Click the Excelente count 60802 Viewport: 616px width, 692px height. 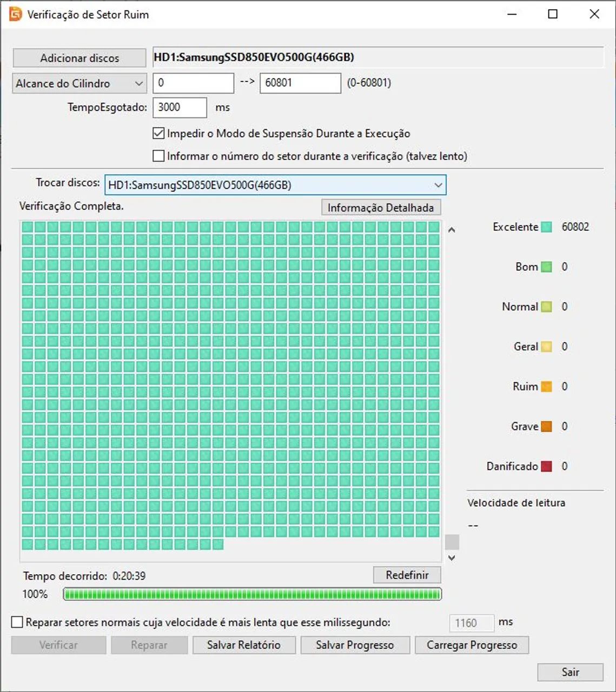click(x=575, y=227)
